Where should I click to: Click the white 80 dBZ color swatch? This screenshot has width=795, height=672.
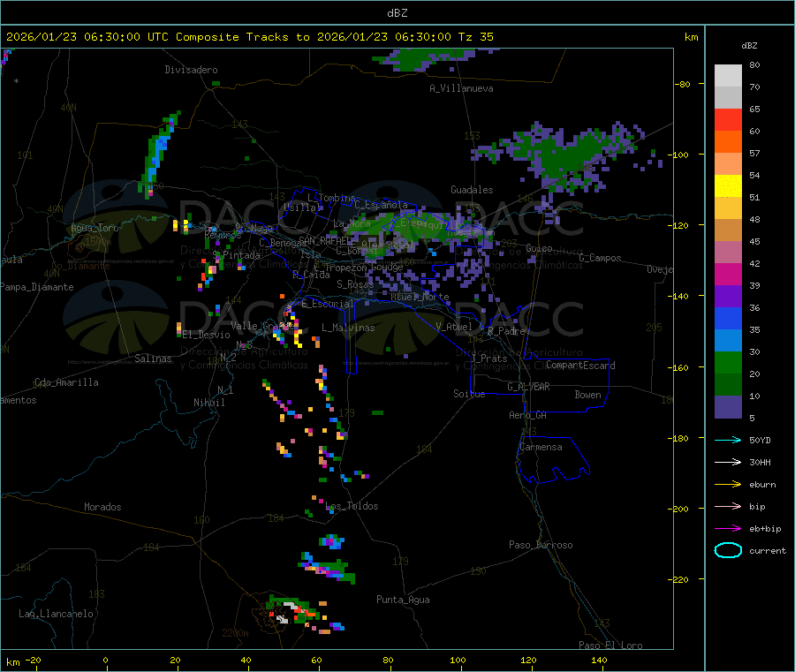click(x=728, y=76)
